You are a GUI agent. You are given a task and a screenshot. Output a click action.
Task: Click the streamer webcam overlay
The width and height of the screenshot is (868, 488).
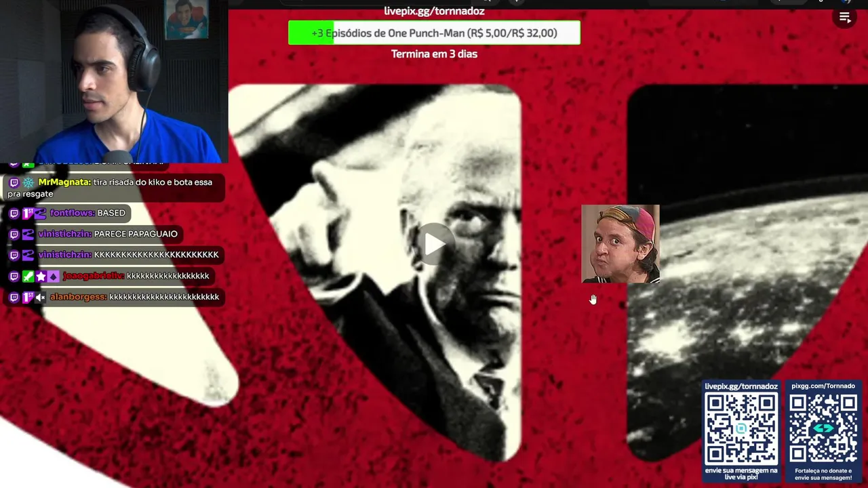point(114,81)
